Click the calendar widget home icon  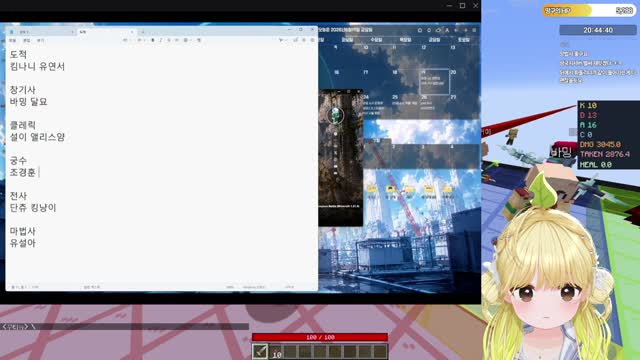(x=420, y=30)
